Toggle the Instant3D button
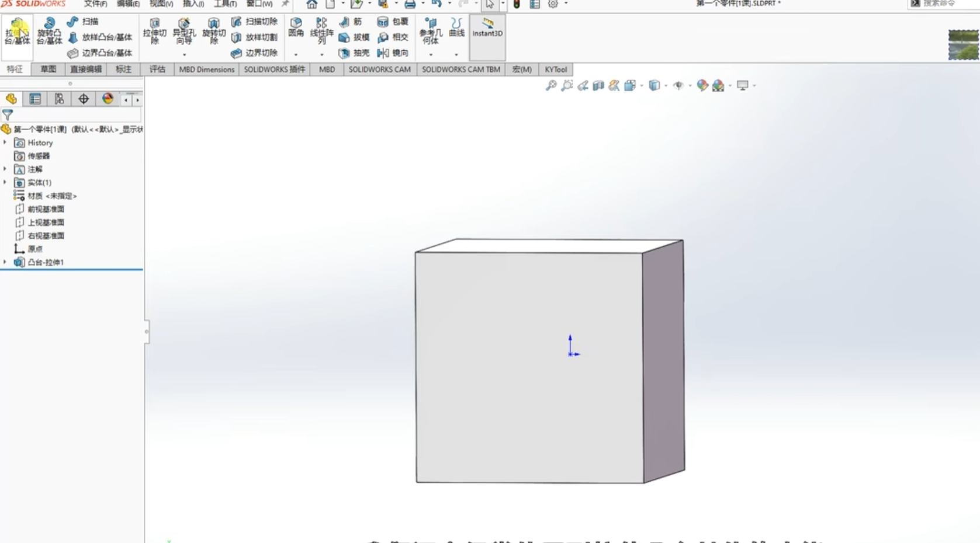Image resolution: width=980 pixels, height=543 pixels. click(487, 28)
